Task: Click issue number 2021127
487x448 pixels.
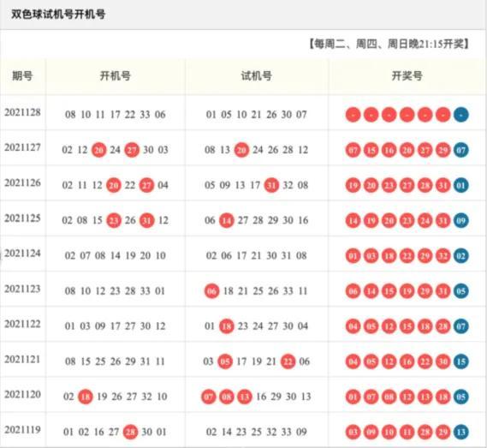Action: [x=22, y=147]
